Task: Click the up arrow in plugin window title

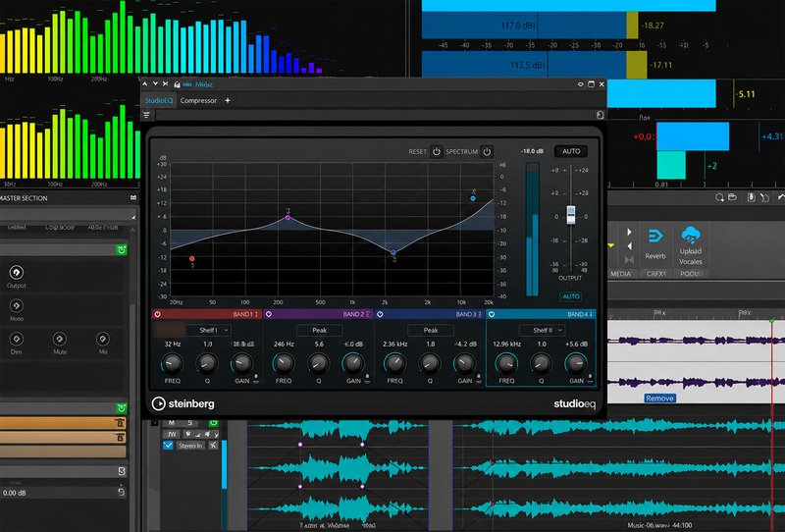Action: 145,84
